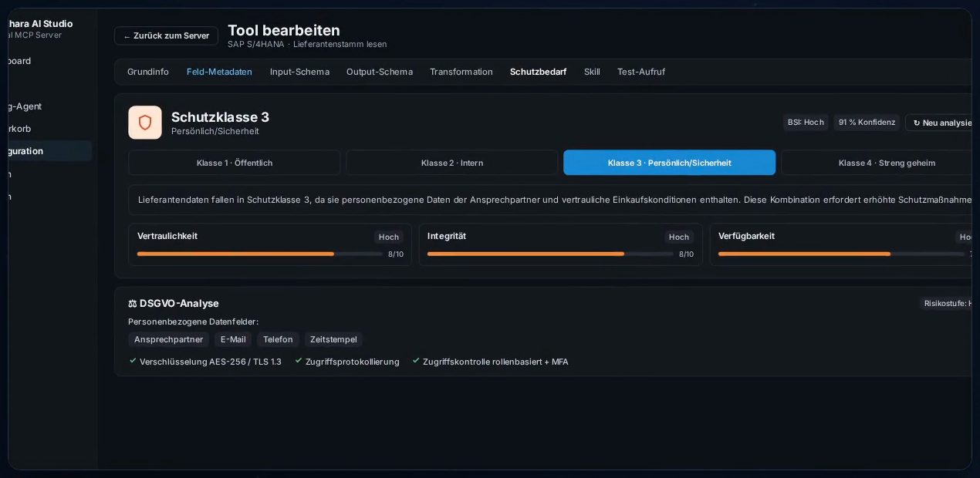
Task: Click the Lieferantendaten explanation text
Action: tap(556, 200)
